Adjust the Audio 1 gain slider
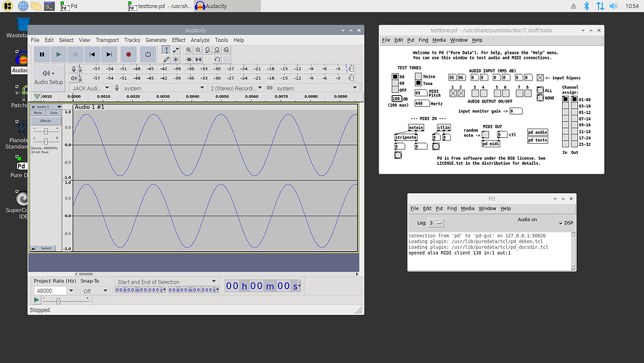This screenshot has height=363, width=644. [x=46, y=131]
